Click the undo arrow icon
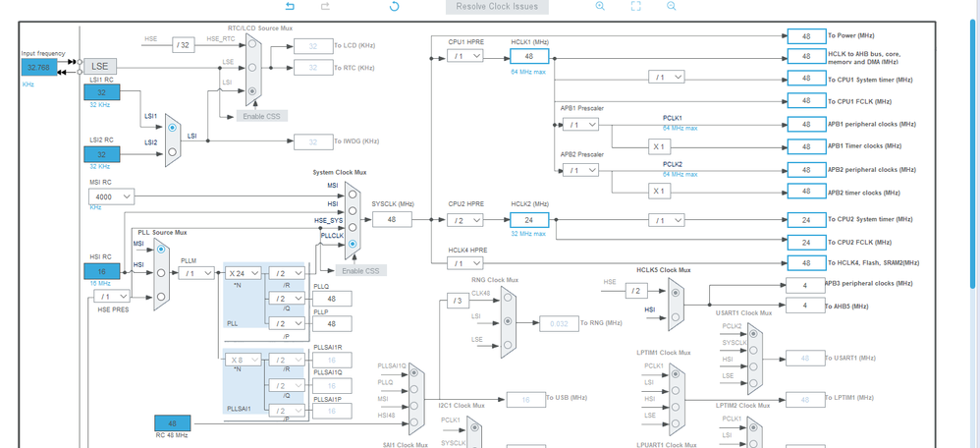Viewport: 980px width, 448px height. click(290, 6)
